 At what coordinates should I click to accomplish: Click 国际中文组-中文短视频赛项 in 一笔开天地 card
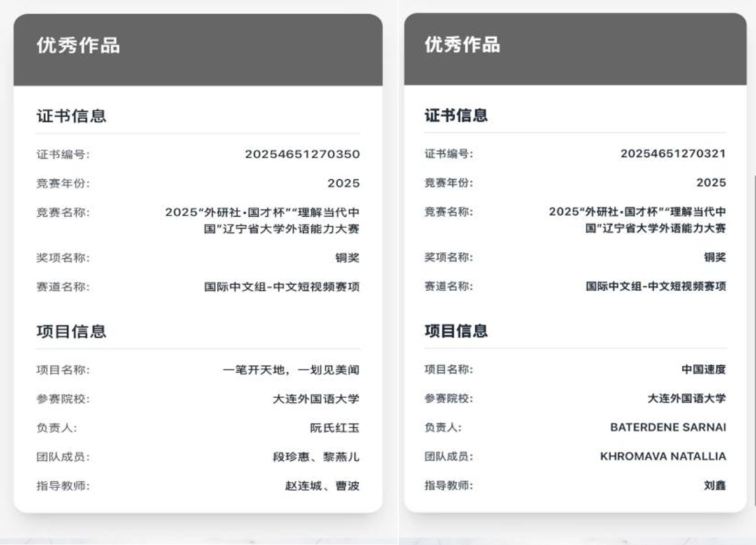(281, 287)
